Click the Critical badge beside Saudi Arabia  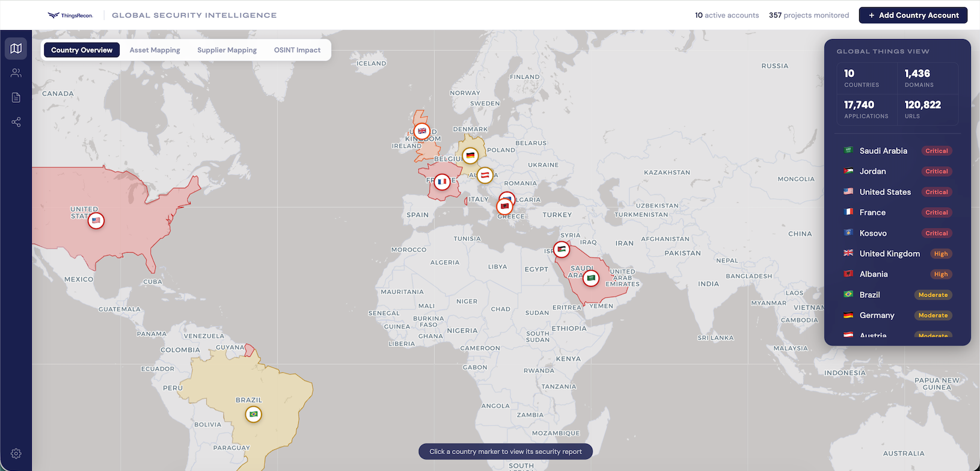(936, 151)
